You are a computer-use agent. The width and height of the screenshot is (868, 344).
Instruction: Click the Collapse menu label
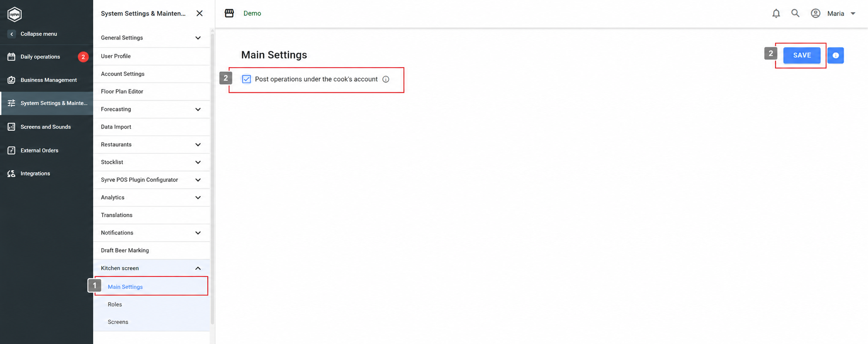(x=39, y=34)
